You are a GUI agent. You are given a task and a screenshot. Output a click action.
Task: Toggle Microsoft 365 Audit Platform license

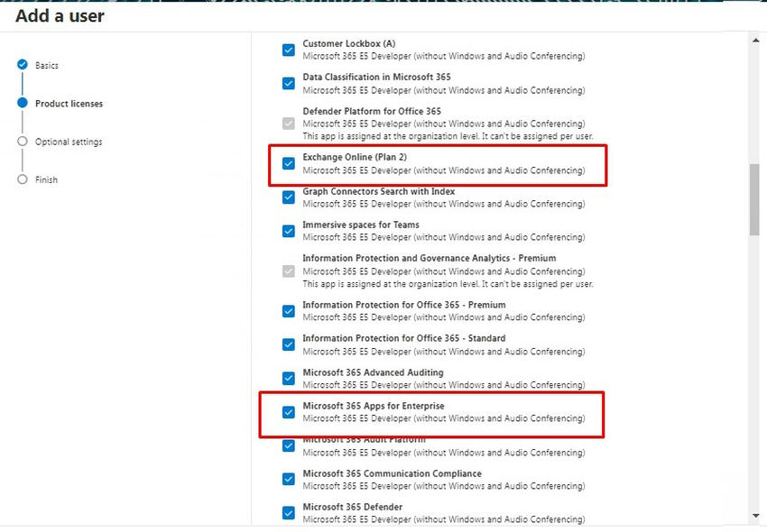(288, 445)
